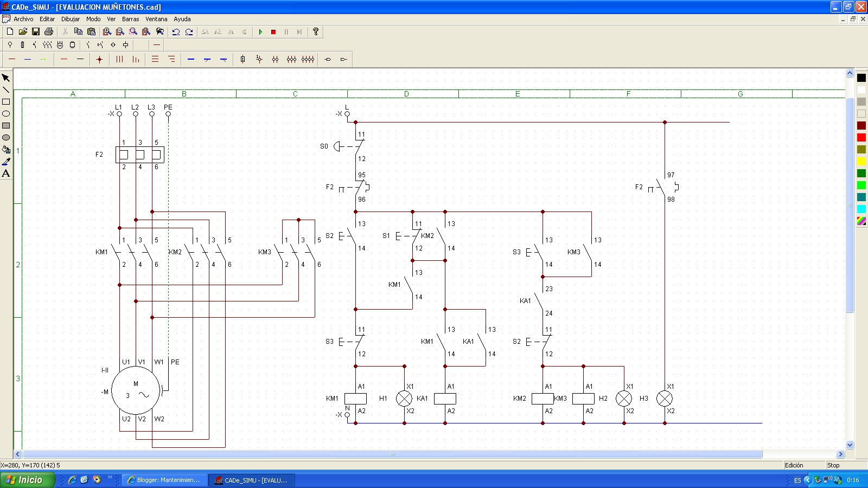Select the three horizontal wires tool
This screenshot has height=488, width=868.
(x=155, y=59)
